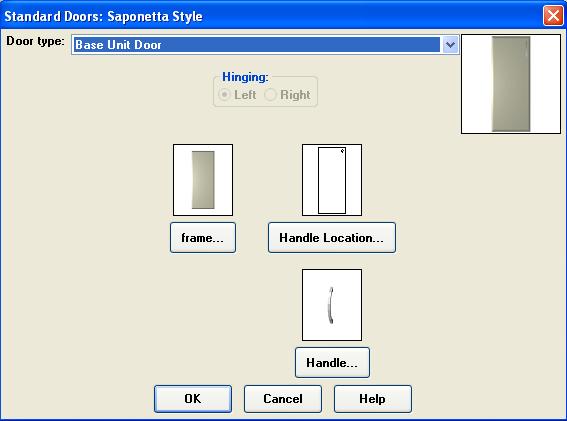Confirm with the OK button
This screenshot has width=567, height=421.
193,399
